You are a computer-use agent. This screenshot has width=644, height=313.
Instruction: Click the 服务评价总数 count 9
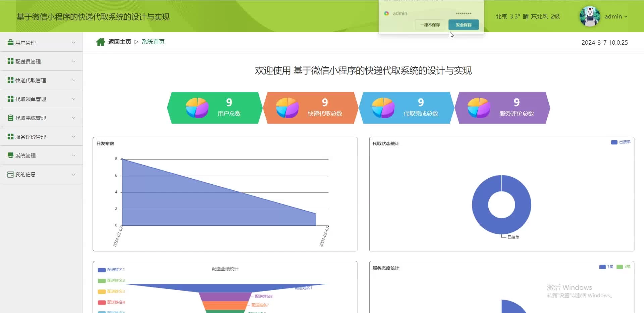tap(517, 102)
